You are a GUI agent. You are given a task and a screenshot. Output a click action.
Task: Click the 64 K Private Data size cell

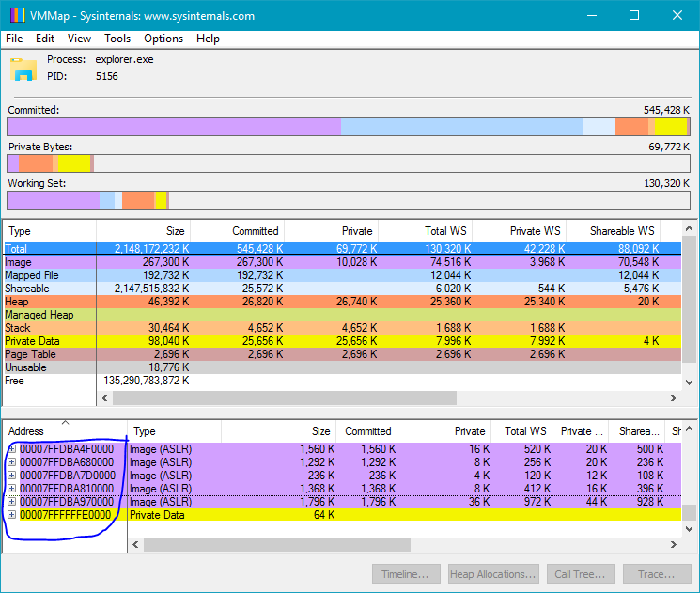[x=324, y=515]
